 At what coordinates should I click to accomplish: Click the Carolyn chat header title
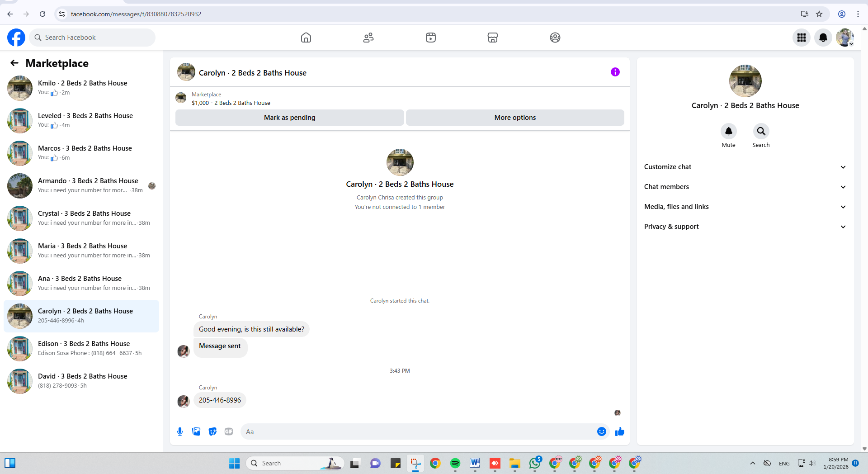(253, 73)
